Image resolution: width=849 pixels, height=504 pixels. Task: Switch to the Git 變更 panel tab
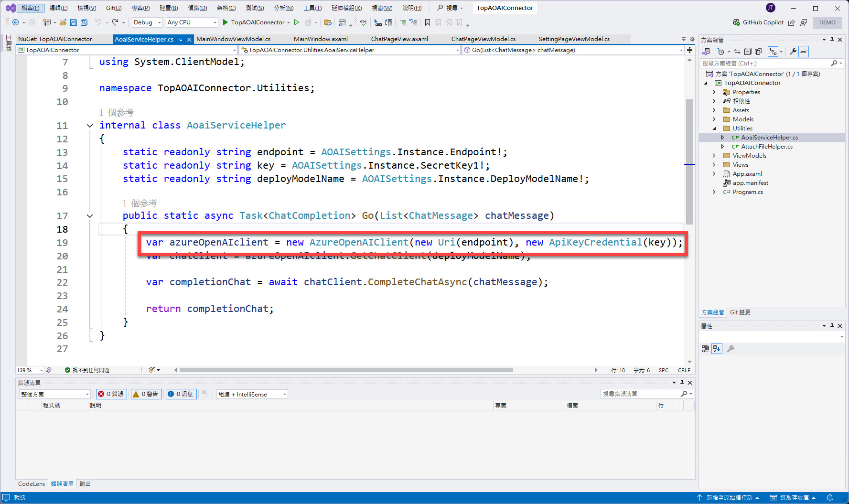coord(740,312)
